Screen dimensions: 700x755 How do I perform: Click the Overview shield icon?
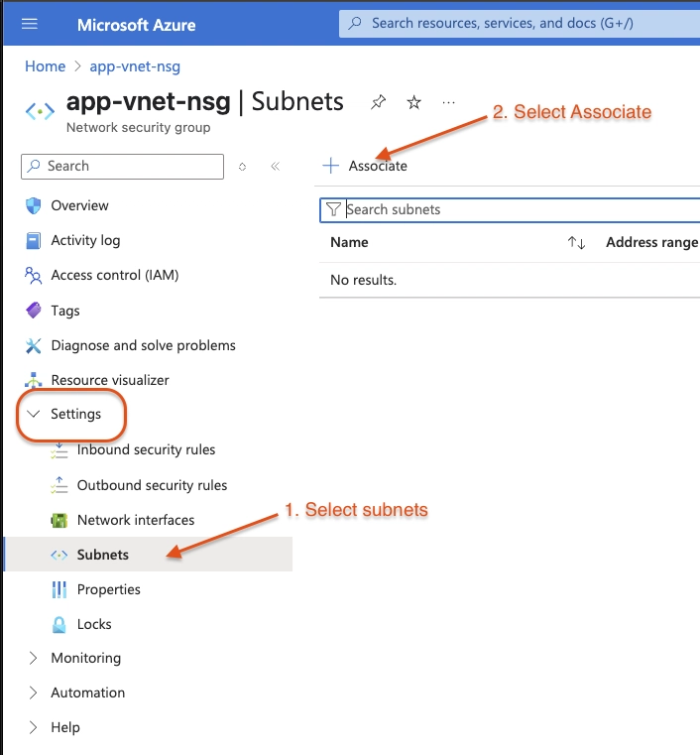click(33, 205)
